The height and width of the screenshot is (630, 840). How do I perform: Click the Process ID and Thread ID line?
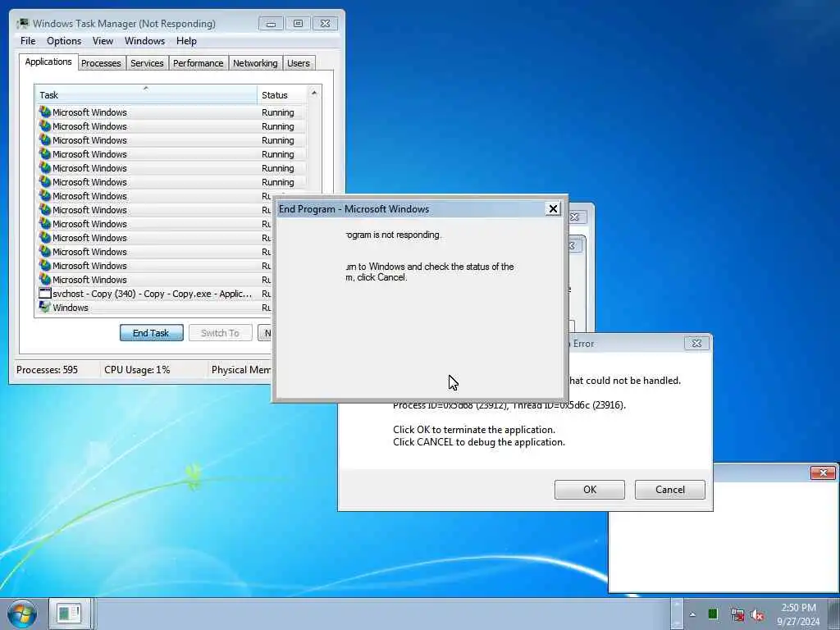(x=509, y=405)
